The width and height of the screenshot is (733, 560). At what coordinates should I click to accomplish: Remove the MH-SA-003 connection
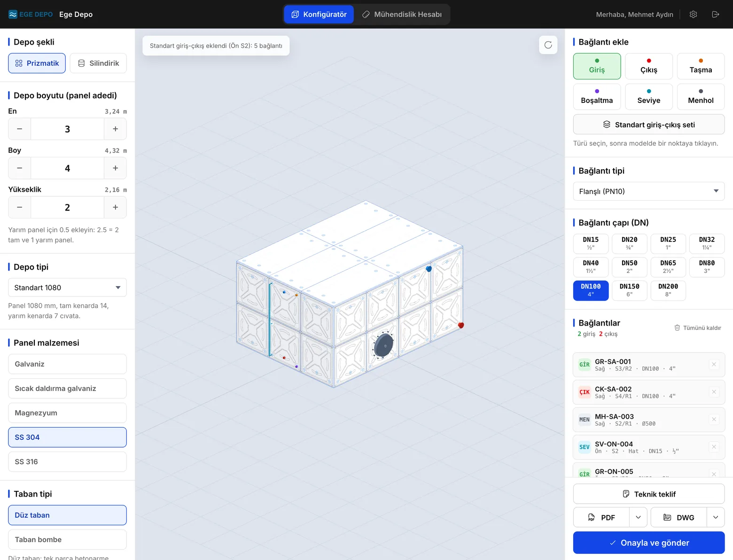[x=714, y=420]
